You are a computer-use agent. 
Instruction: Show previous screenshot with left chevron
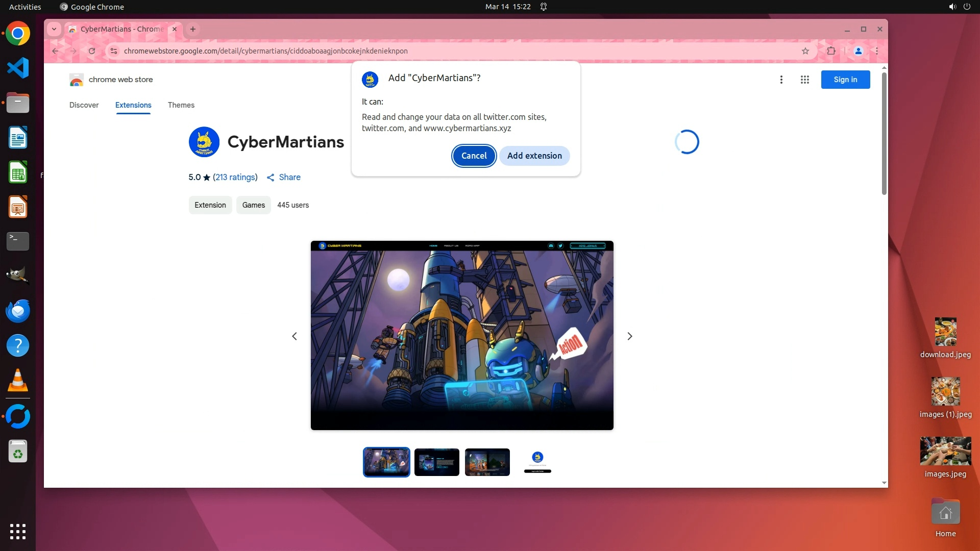[x=295, y=336]
